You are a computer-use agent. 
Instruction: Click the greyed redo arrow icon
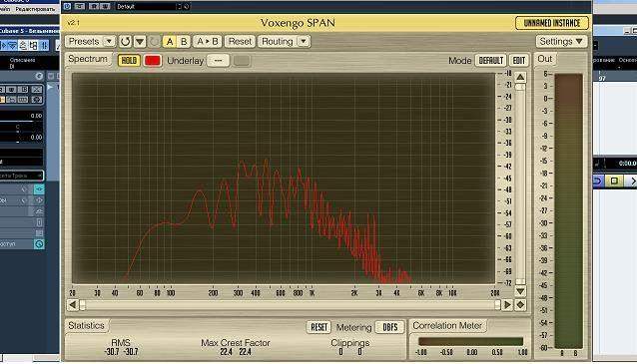pyautogui.click(x=155, y=42)
